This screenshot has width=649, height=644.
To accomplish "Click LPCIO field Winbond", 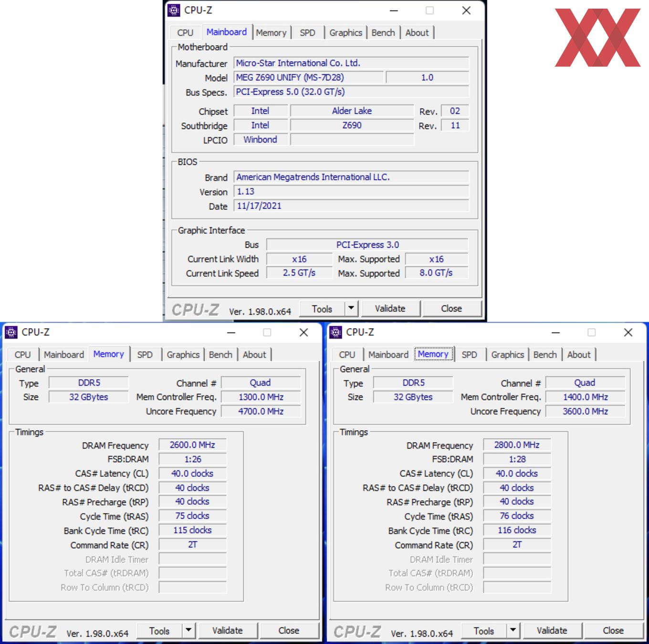I will tap(261, 139).
